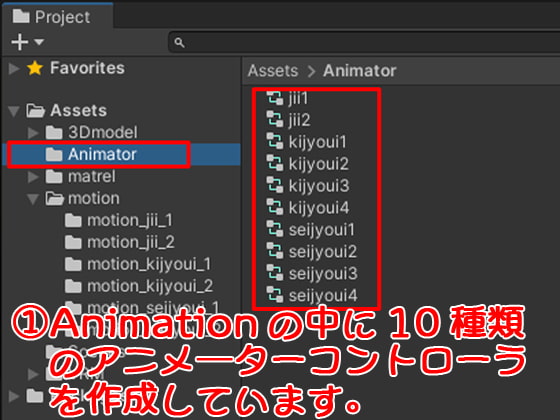Select the motion_jii_2 folder
Image resolution: width=560 pixels, height=420 pixels.
point(120,242)
